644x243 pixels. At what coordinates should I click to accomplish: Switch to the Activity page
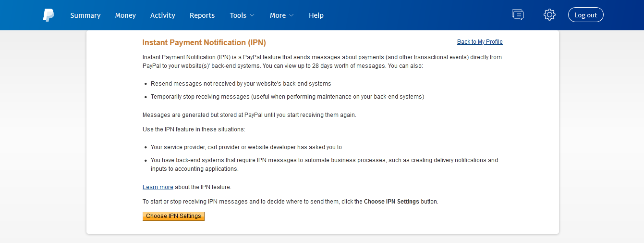pyautogui.click(x=163, y=15)
